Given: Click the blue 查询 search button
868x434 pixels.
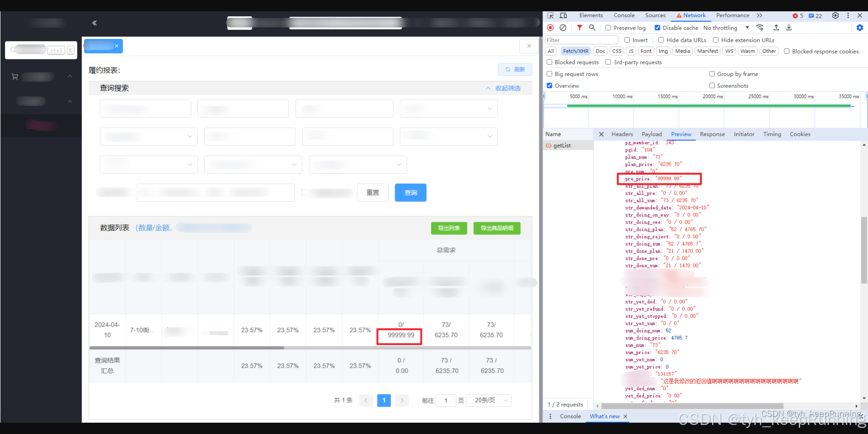Looking at the screenshot, I should pyautogui.click(x=410, y=193).
